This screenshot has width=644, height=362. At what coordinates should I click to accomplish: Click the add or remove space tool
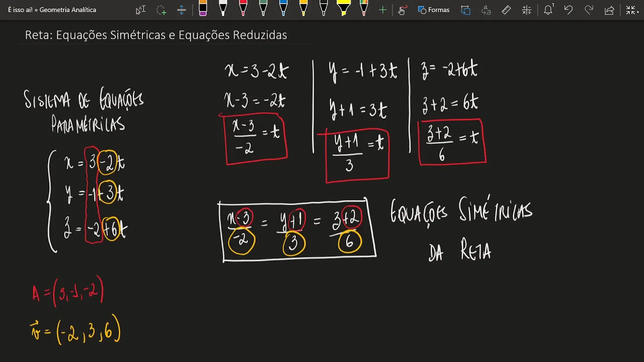pyautogui.click(x=182, y=10)
